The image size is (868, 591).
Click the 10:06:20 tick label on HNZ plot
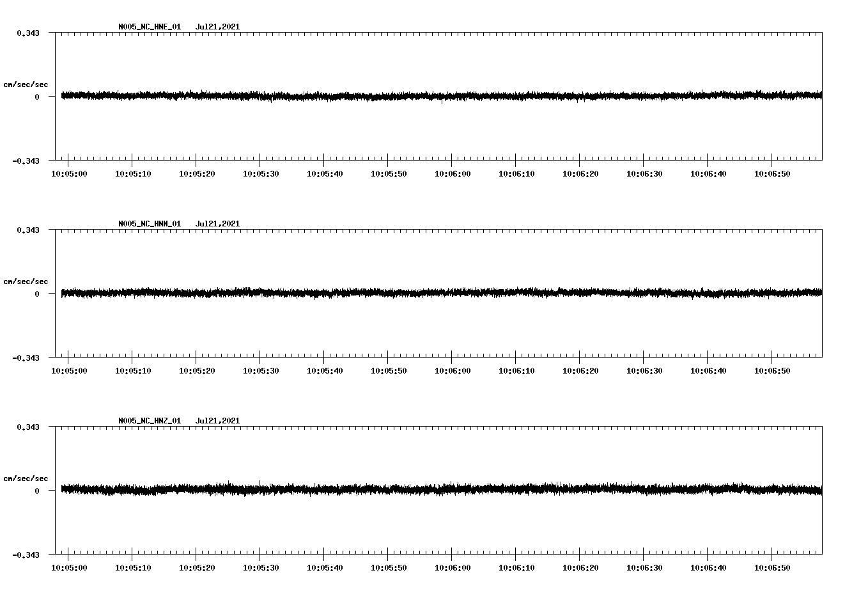point(580,568)
